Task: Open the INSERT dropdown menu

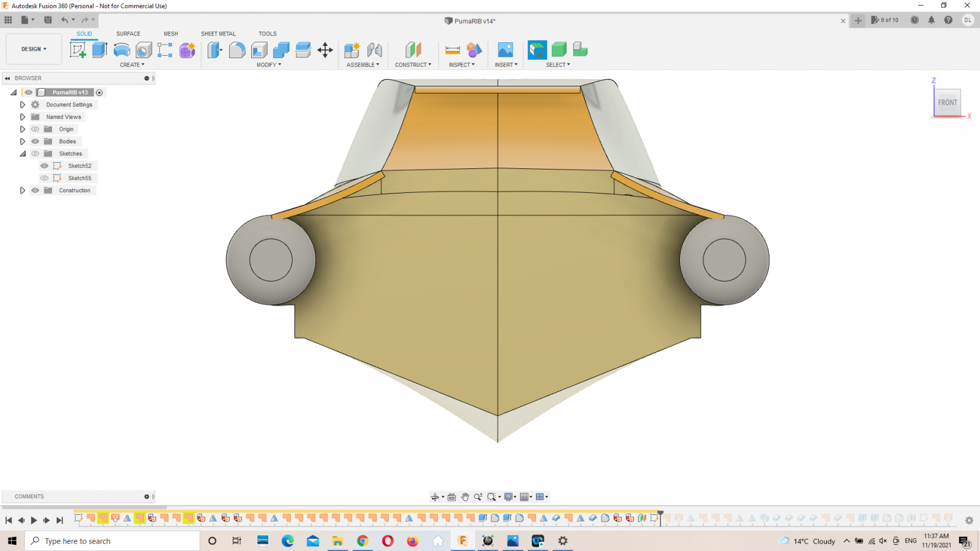Action: [x=507, y=65]
